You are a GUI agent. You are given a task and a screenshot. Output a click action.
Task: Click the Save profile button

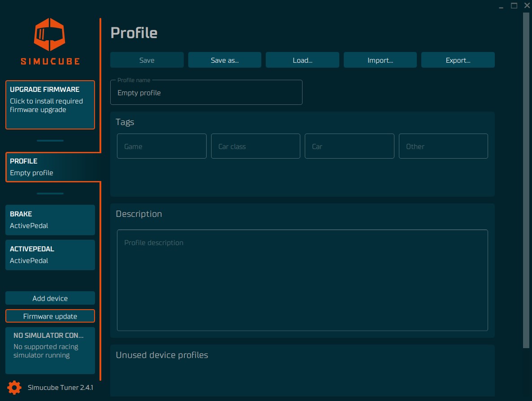point(147,60)
